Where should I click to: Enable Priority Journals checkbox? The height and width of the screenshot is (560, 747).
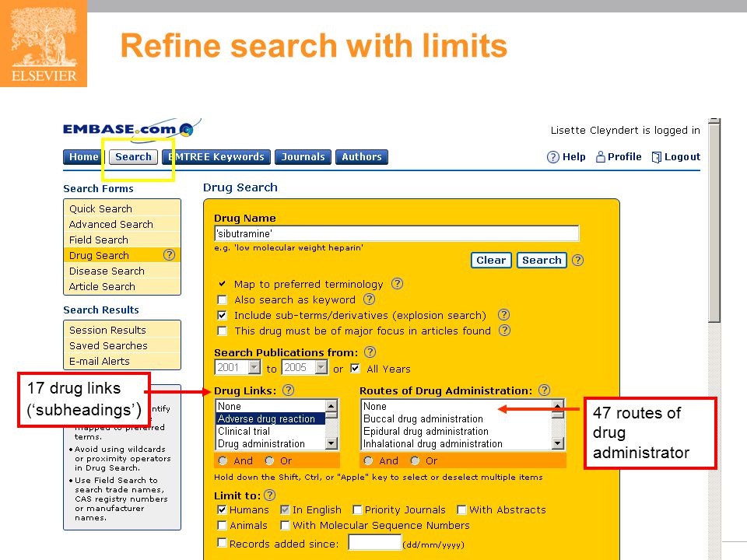pos(357,510)
